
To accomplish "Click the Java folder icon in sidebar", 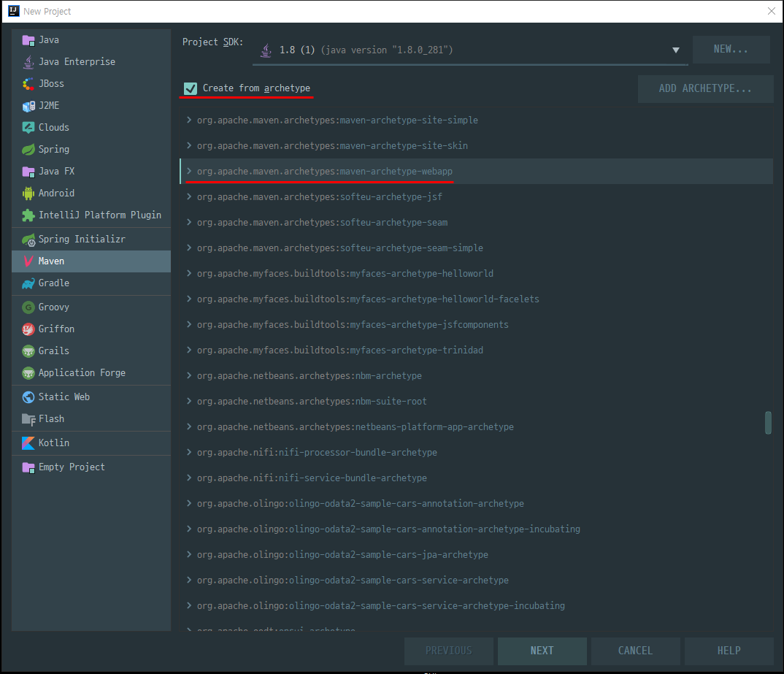I will [x=28, y=40].
